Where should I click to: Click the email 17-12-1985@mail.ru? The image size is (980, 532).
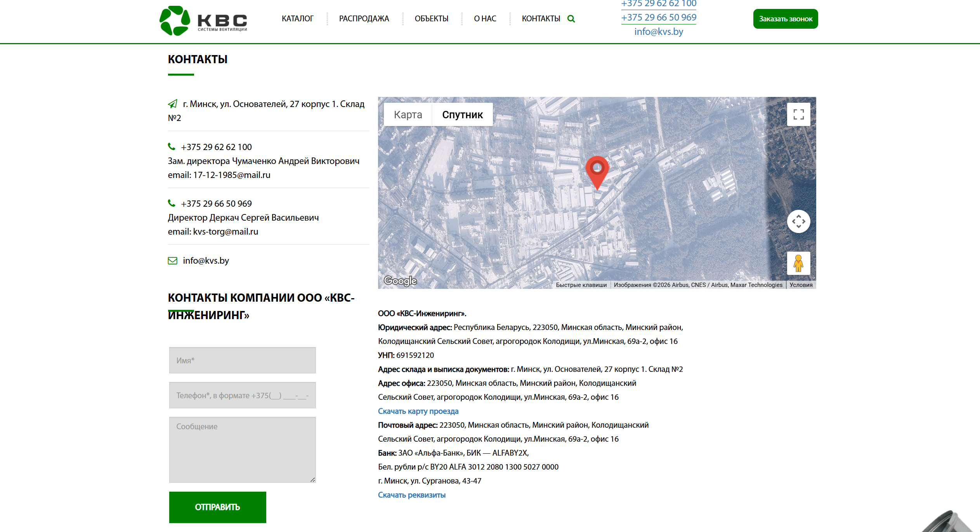[x=232, y=175]
